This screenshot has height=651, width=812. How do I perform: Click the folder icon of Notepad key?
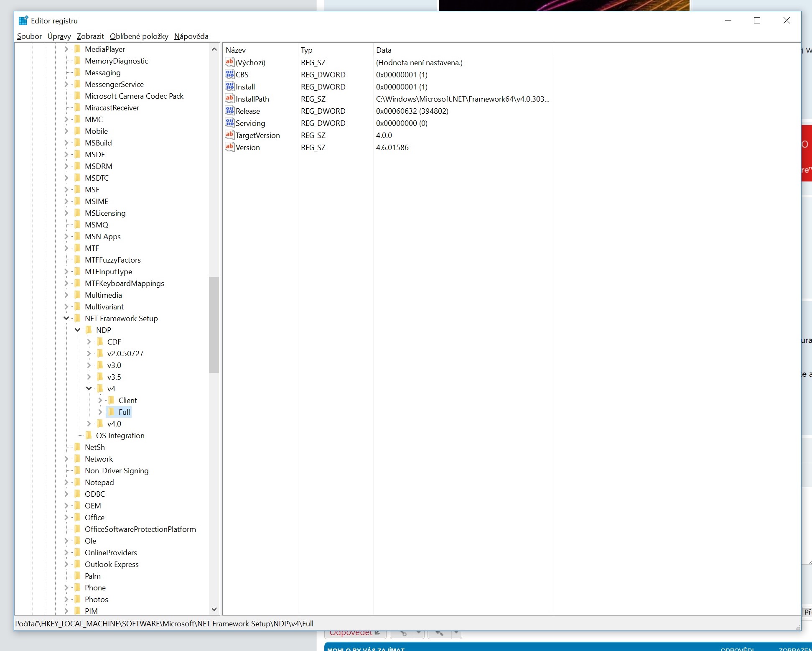(78, 482)
